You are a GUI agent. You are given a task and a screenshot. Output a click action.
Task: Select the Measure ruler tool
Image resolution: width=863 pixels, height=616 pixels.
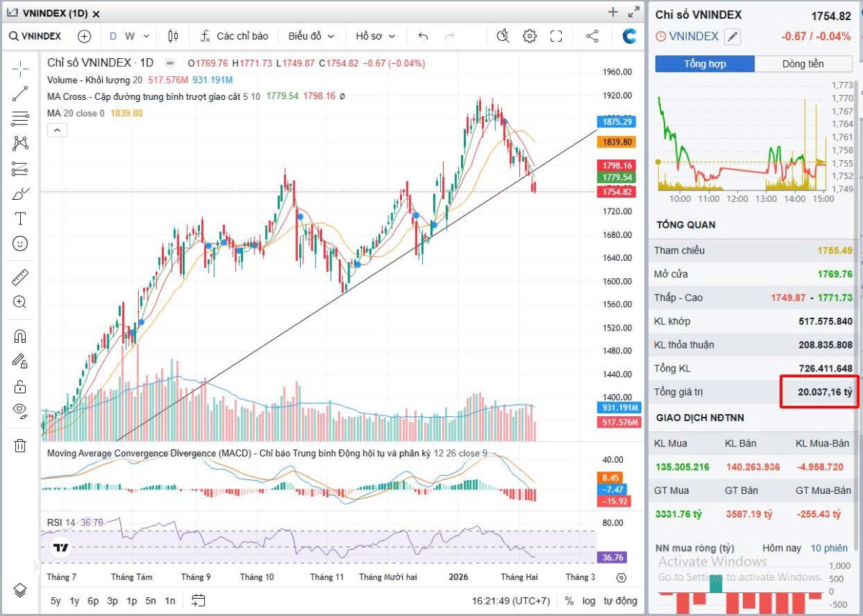click(20, 276)
